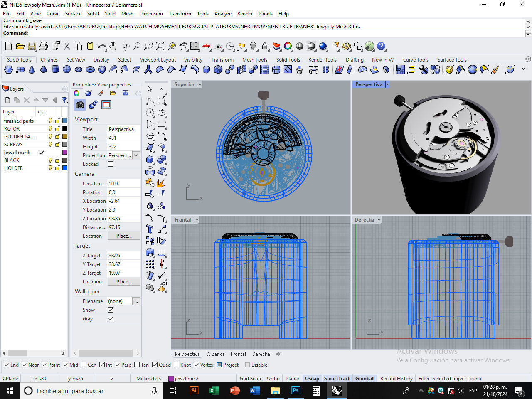This screenshot has height=399, width=532.
Task: Uncheck the Wallpaper Show checkbox
Action: coord(111,310)
